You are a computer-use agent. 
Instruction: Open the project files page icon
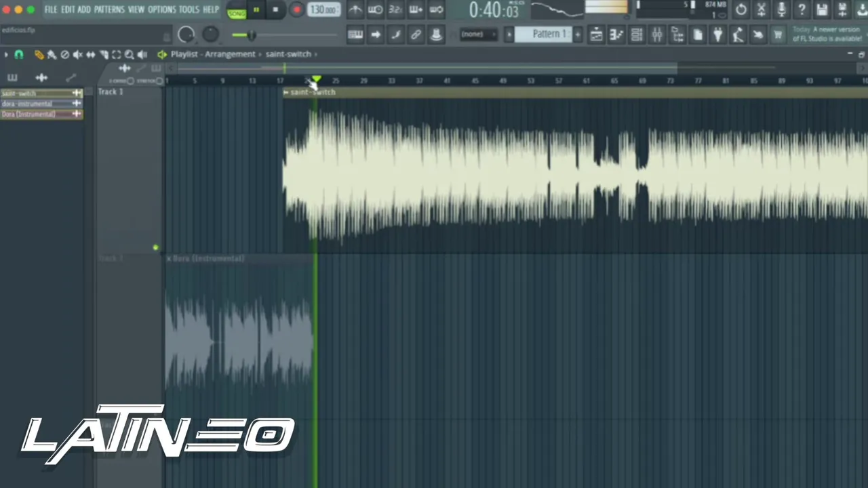pos(698,35)
